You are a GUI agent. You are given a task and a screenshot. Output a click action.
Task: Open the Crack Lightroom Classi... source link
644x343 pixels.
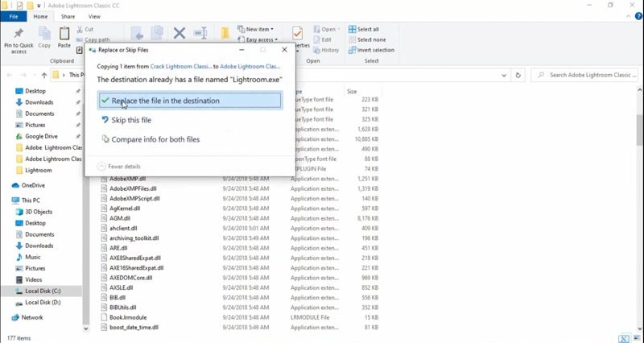click(x=181, y=66)
